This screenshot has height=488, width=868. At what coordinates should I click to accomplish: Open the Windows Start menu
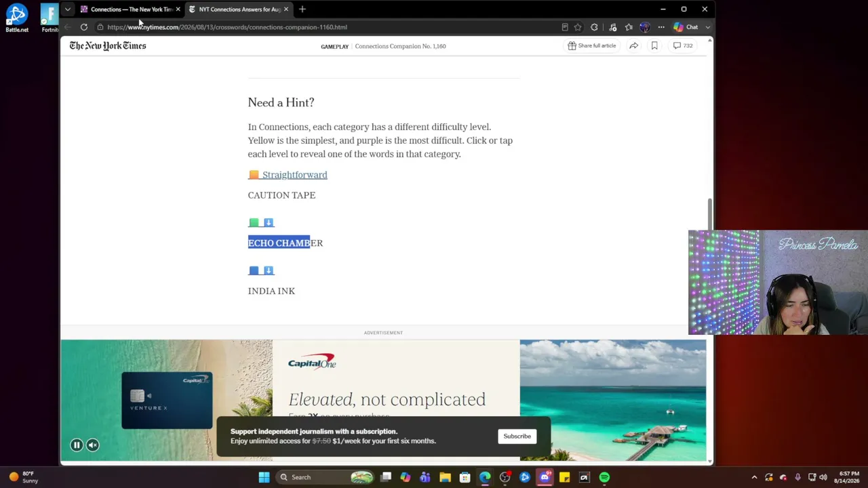pyautogui.click(x=264, y=477)
